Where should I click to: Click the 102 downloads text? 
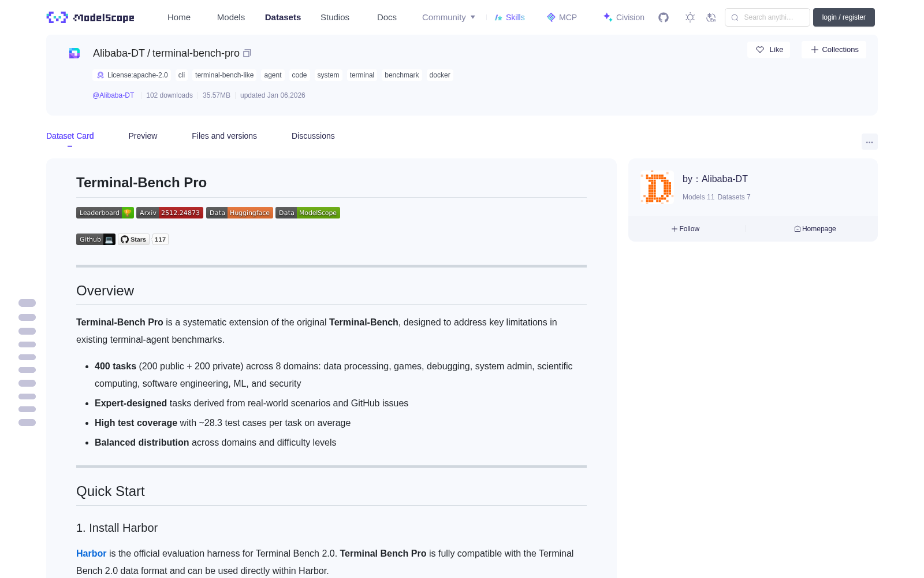pos(169,95)
